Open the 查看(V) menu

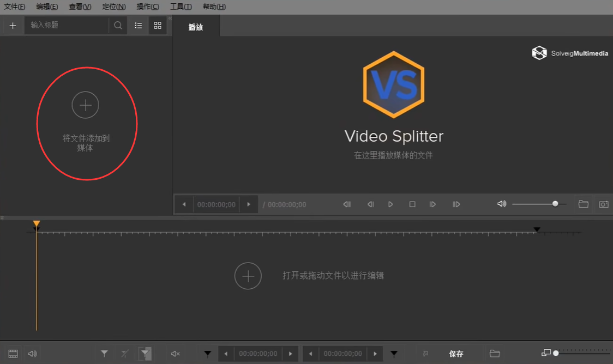(x=80, y=7)
